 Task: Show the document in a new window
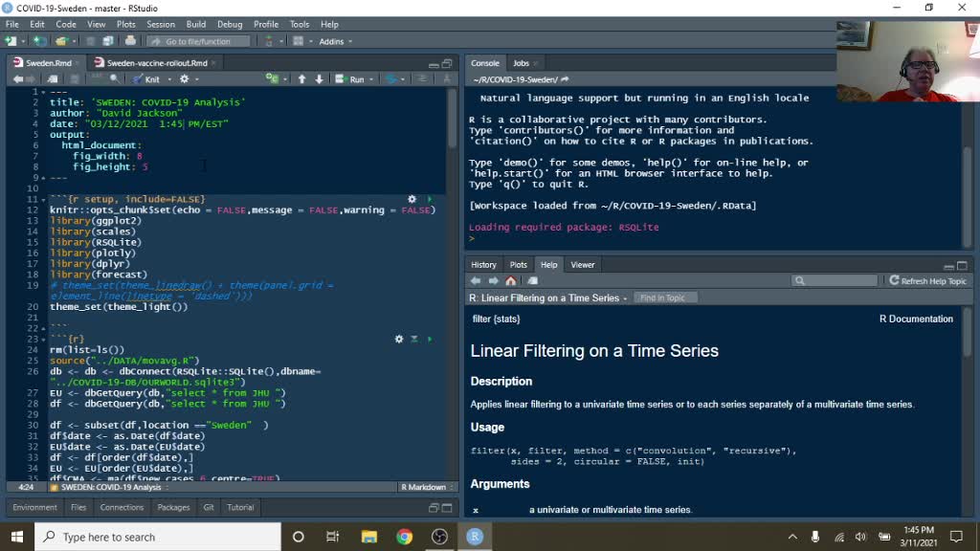click(53, 79)
